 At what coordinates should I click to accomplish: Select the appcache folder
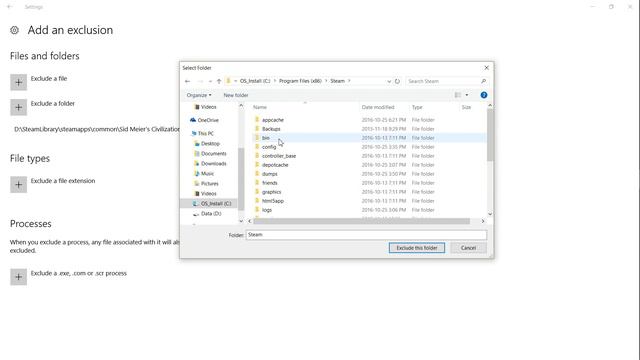click(273, 120)
